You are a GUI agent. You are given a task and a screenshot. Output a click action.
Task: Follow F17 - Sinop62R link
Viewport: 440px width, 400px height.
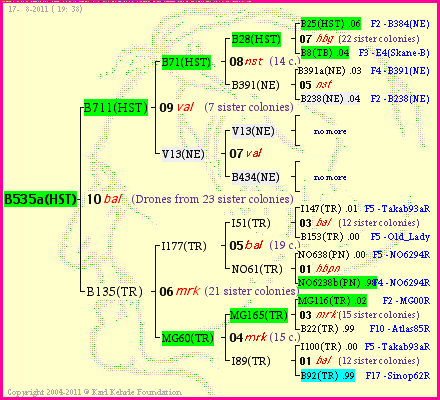pos(398,376)
